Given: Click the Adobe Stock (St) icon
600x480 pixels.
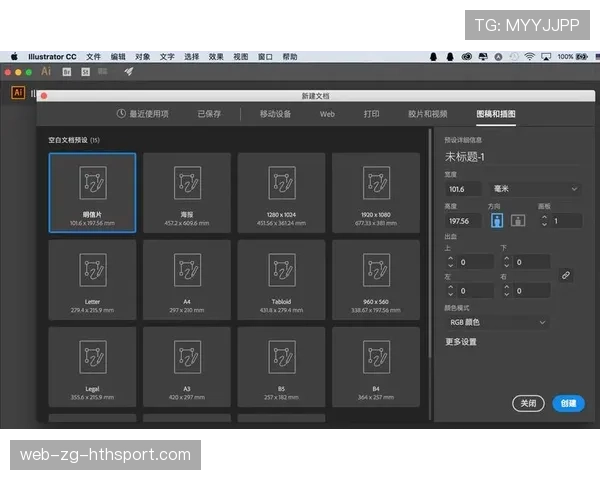Looking at the screenshot, I should pos(85,72).
